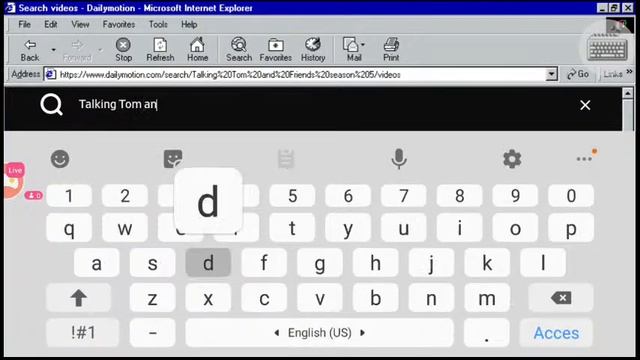
Task: Open the Search toolbar button
Action: coord(239,50)
